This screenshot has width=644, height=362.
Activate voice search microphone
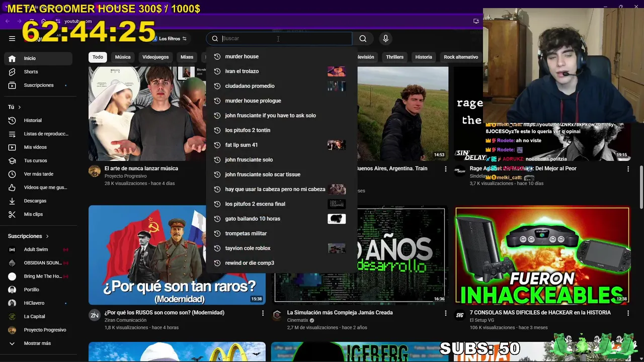pos(385,39)
